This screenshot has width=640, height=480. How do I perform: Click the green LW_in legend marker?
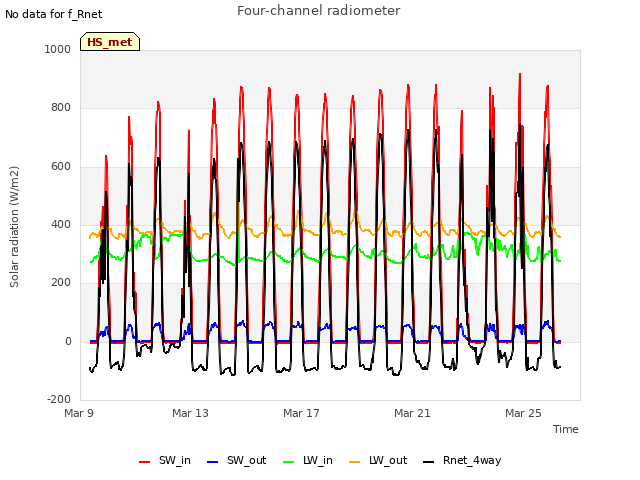tap(289, 462)
